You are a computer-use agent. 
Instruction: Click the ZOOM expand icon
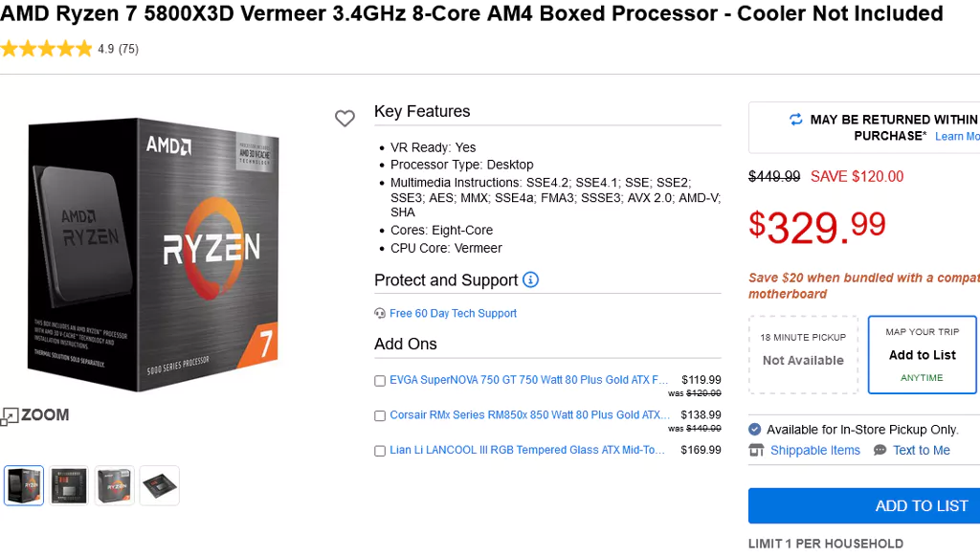pyautogui.click(x=10, y=415)
